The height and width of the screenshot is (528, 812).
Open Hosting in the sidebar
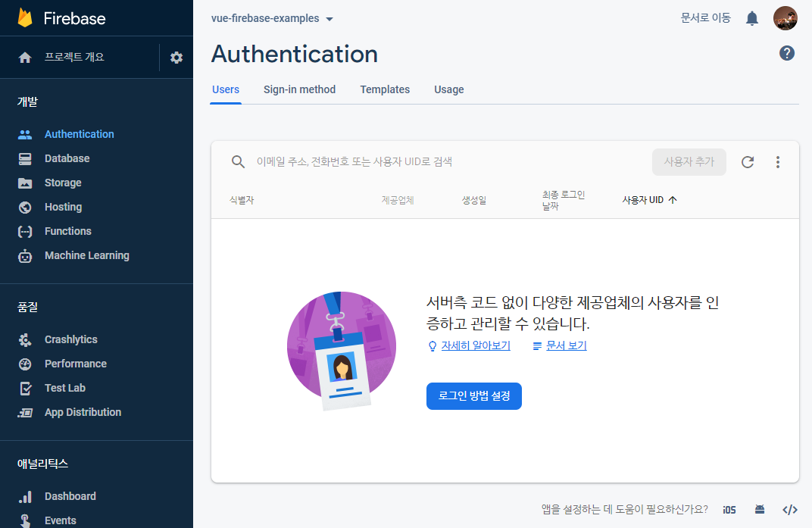63,208
